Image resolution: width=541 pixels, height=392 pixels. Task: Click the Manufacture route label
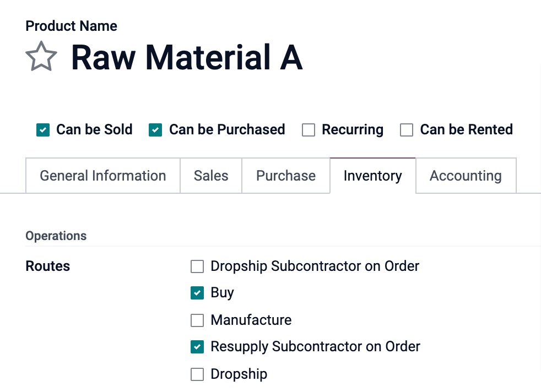pyautogui.click(x=251, y=320)
